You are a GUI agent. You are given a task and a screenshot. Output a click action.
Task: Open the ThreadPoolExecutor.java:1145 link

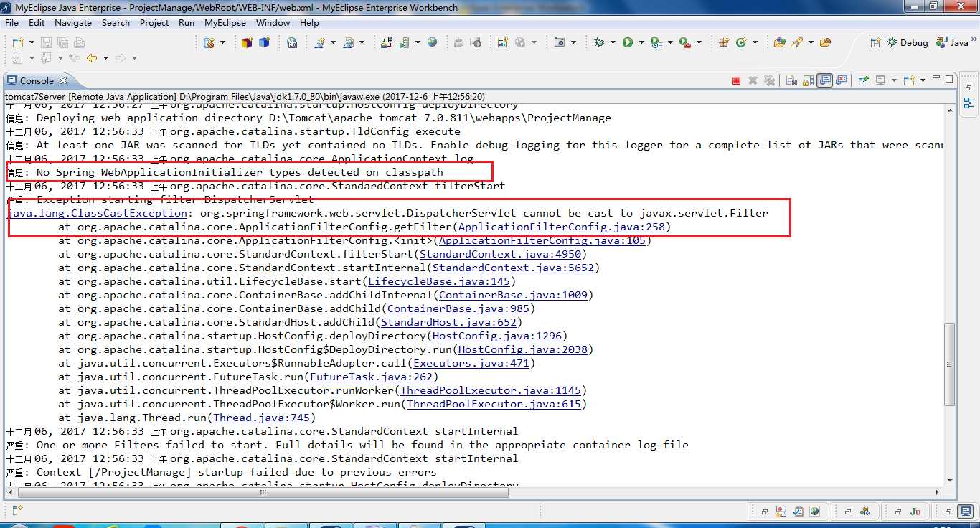[491, 390]
